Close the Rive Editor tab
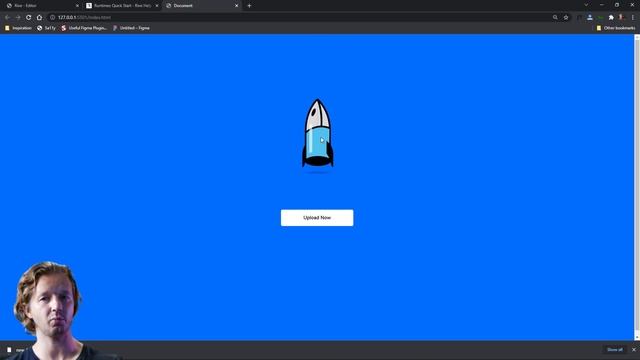Image resolution: width=640 pixels, height=360 pixels. 77,6
